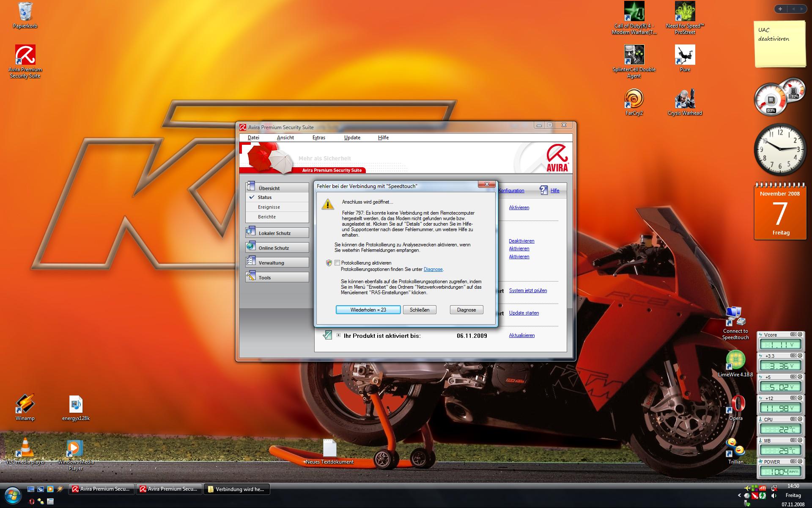Image resolution: width=812 pixels, height=508 pixels.
Task: Select Ereignisse in the sidebar
Action: pos(269,207)
